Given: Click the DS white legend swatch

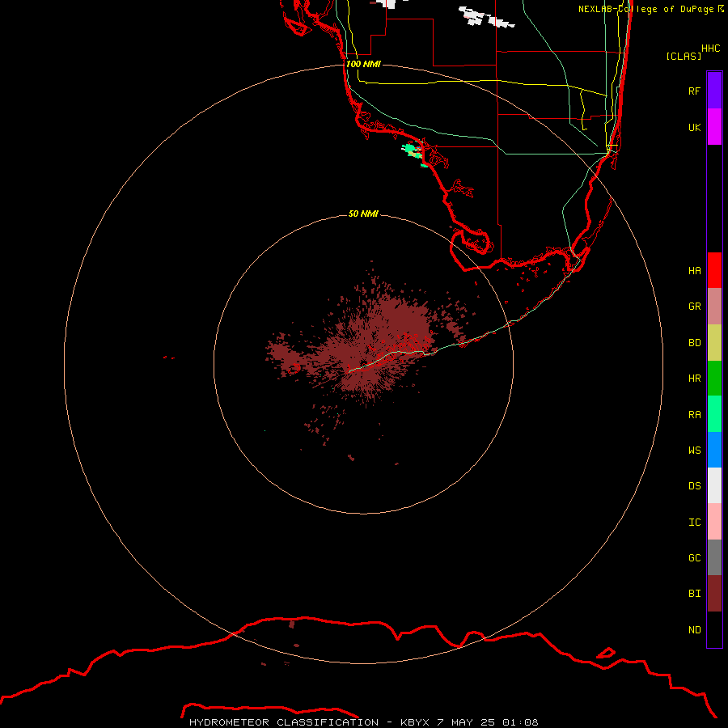Looking at the screenshot, I should click(x=714, y=485).
